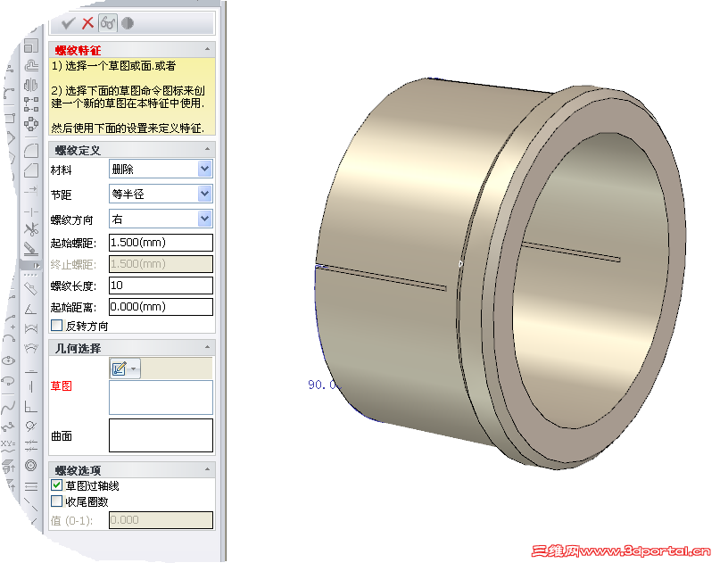Uncheck the 草图过轴线 option
Screen dimensions: 728x563
(x=55, y=484)
